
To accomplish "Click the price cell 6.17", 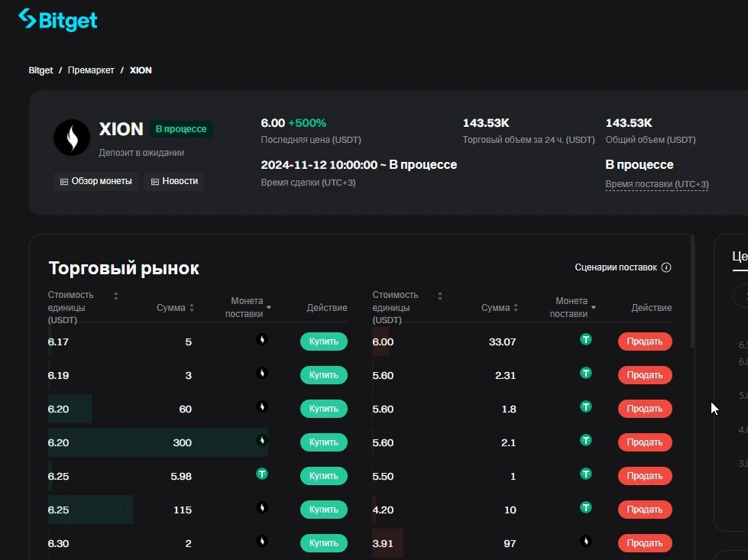I will pos(58,342).
